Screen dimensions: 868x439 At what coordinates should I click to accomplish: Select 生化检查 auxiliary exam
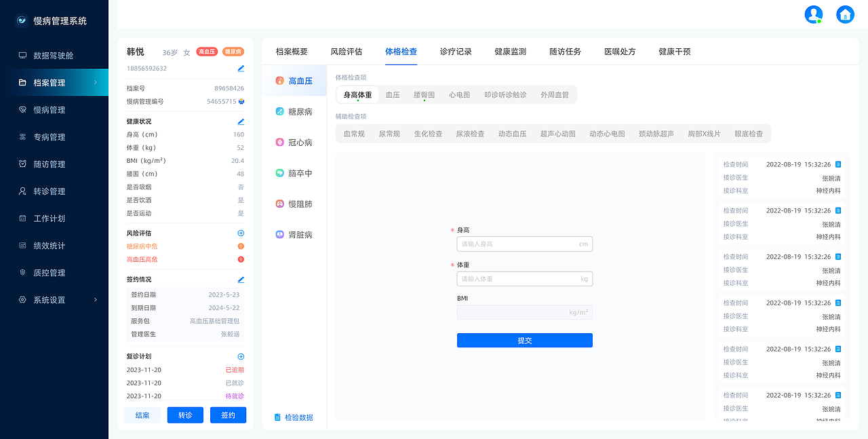coord(429,134)
